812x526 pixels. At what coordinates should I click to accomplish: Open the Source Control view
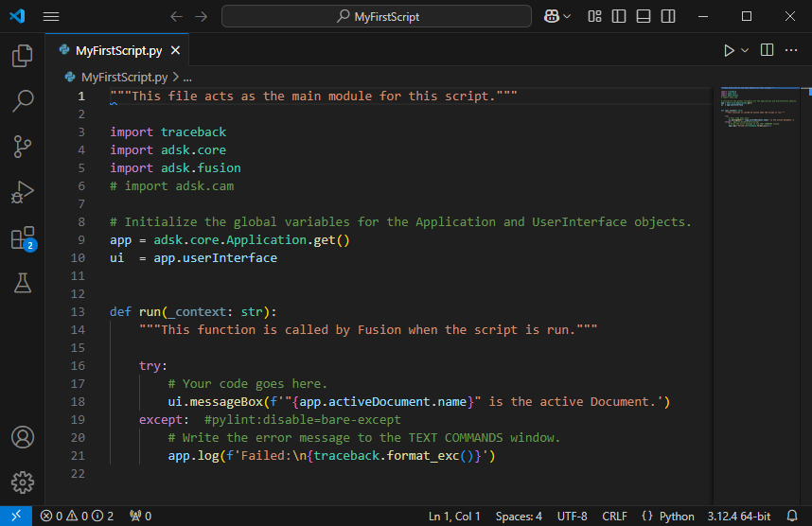[23, 147]
